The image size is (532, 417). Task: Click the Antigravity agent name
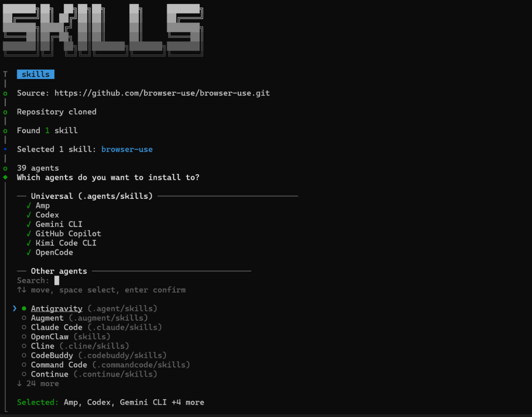click(57, 309)
